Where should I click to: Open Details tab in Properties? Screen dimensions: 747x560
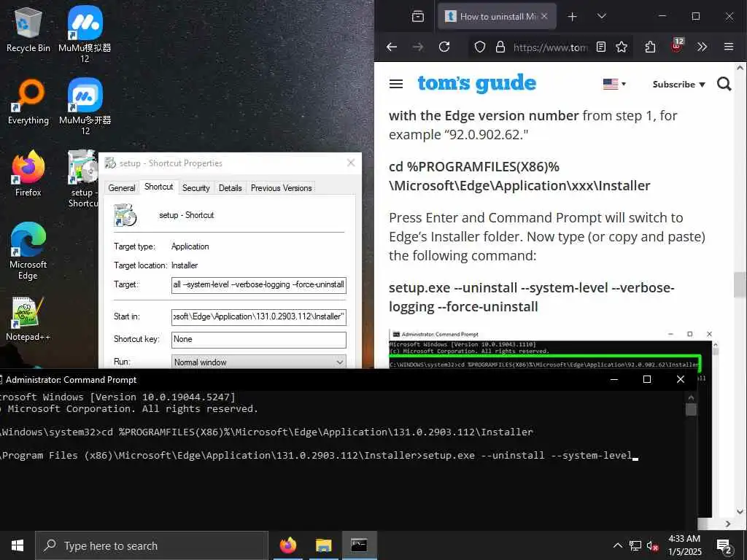pos(230,188)
